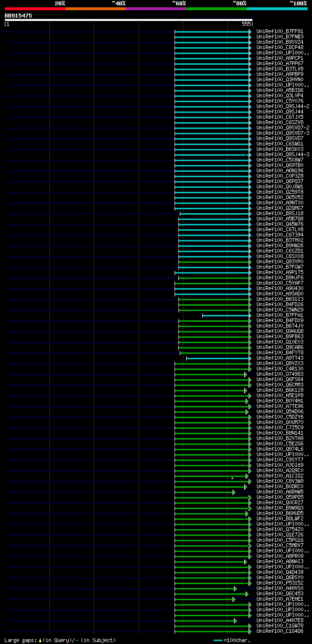The image size is (312, 644).
Task: Select the UniRef100_C1G4D6 label
Action: (x=280, y=631)
